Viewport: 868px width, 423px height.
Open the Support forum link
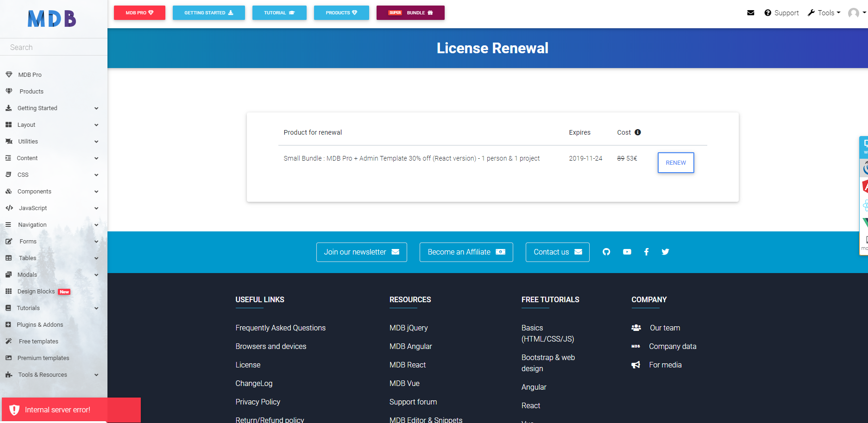(x=413, y=402)
